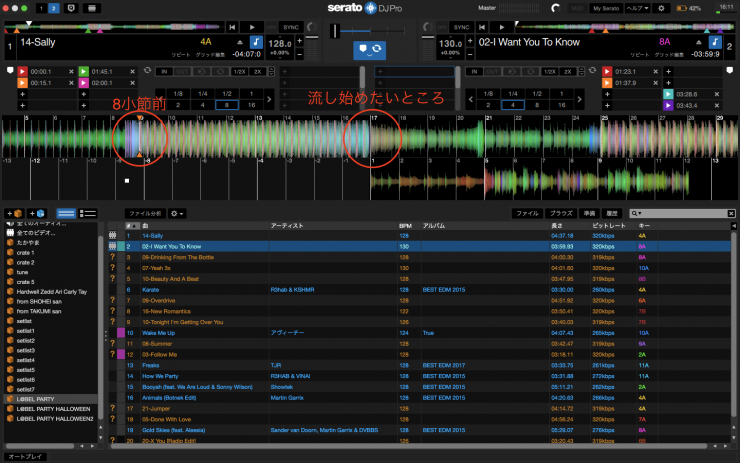This screenshot has height=463, width=740.
Task: Step deck 1 loop slot selector arrows
Action: click(271, 71)
